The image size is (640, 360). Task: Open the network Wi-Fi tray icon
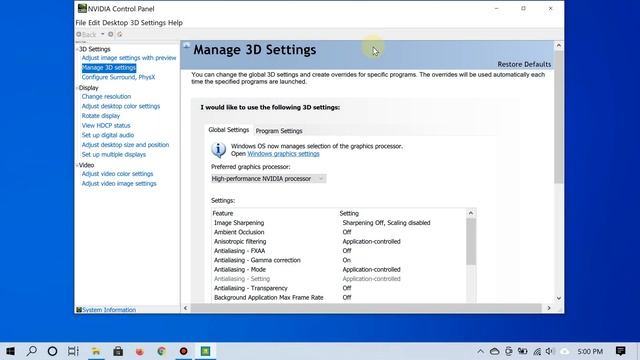pos(537,351)
